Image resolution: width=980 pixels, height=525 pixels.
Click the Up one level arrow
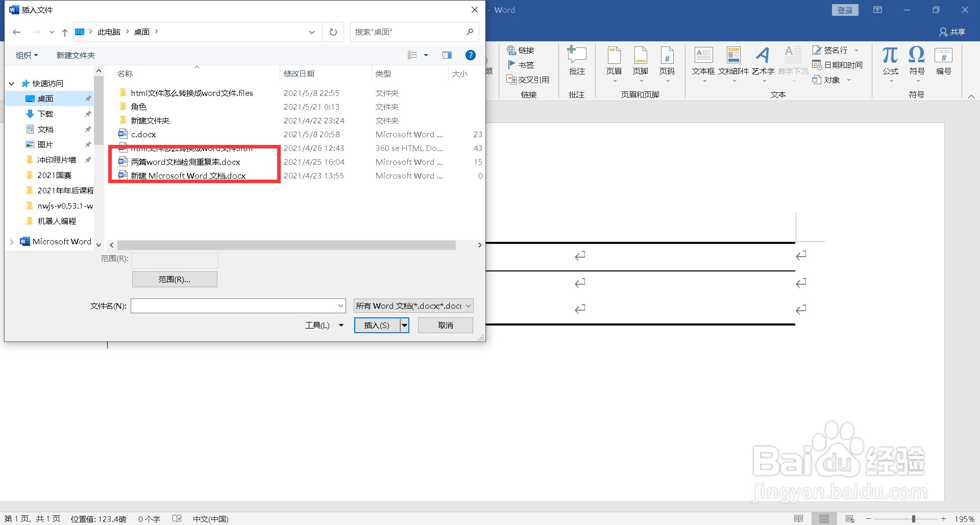pyautogui.click(x=65, y=32)
